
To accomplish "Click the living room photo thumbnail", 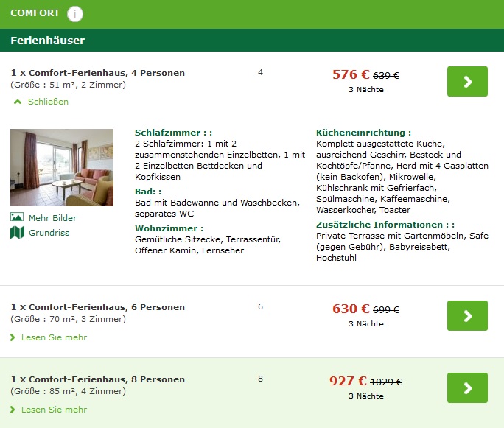I will click(62, 167).
